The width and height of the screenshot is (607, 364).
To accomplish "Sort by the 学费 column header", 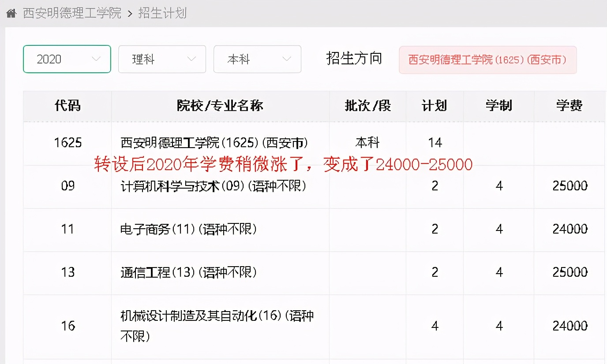I will 568,106.
